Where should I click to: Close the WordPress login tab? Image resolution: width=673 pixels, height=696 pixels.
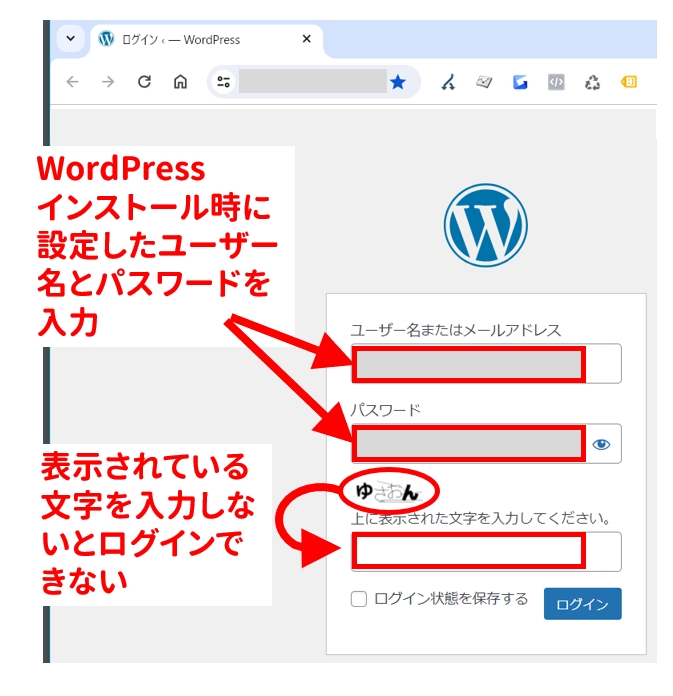[307, 40]
